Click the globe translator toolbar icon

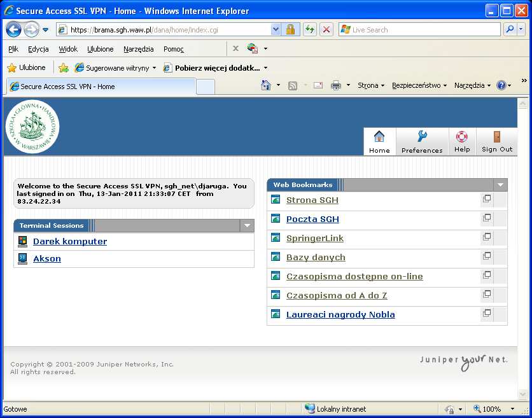[253, 48]
